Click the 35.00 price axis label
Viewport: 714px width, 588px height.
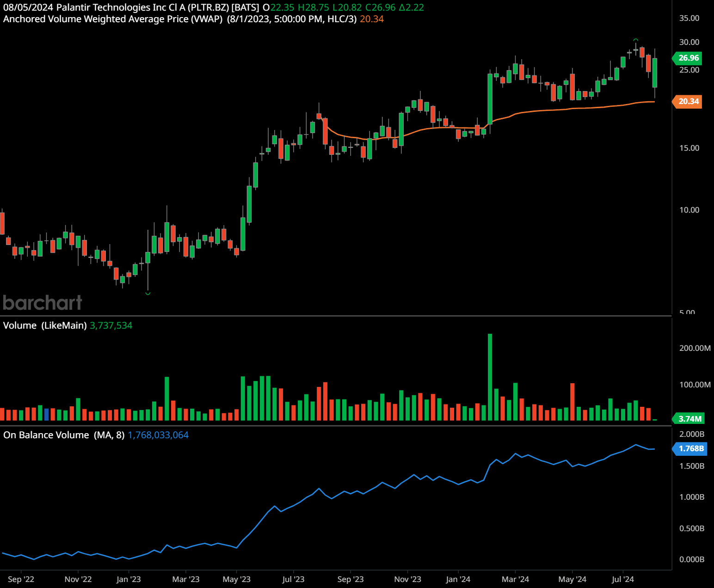(689, 18)
